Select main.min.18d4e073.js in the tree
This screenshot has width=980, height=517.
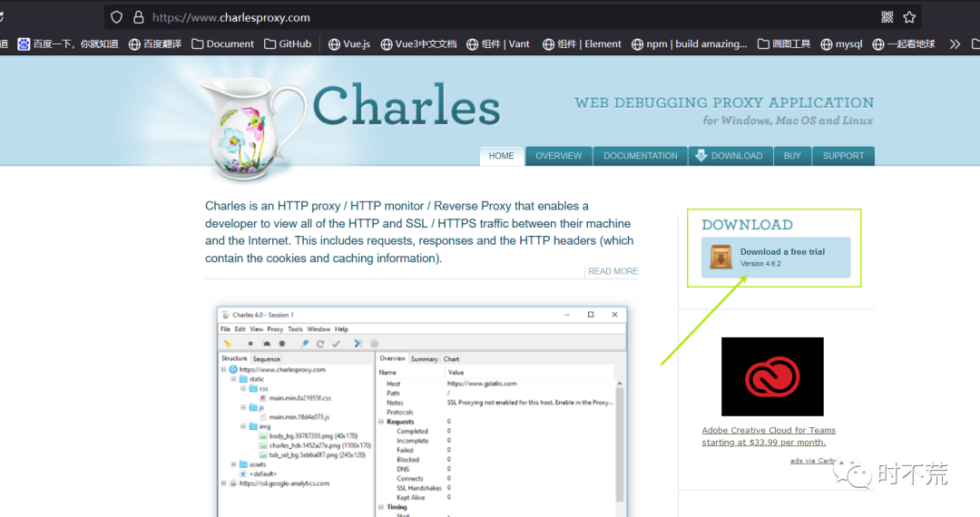coord(299,417)
